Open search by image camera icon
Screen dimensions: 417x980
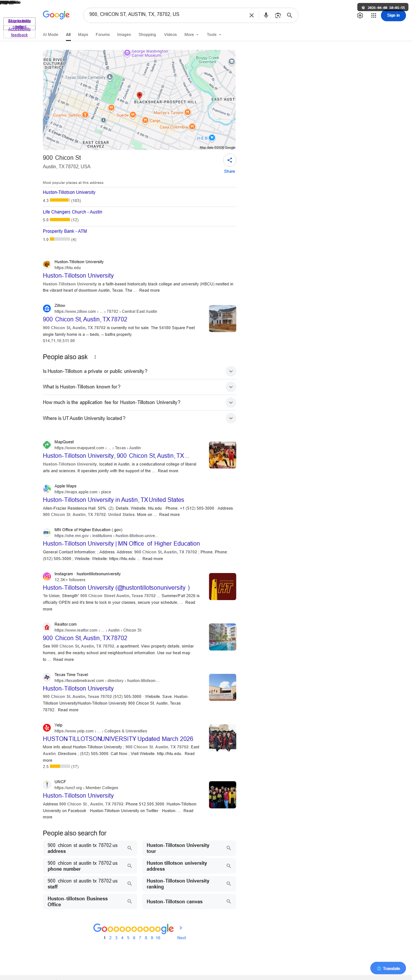pyautogui.click(x=278, y=15)
